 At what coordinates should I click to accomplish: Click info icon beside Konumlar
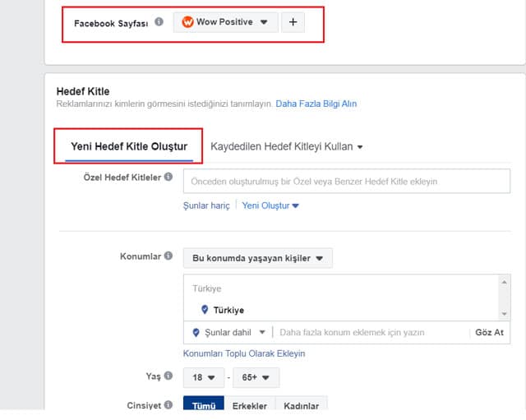point(168,256)
